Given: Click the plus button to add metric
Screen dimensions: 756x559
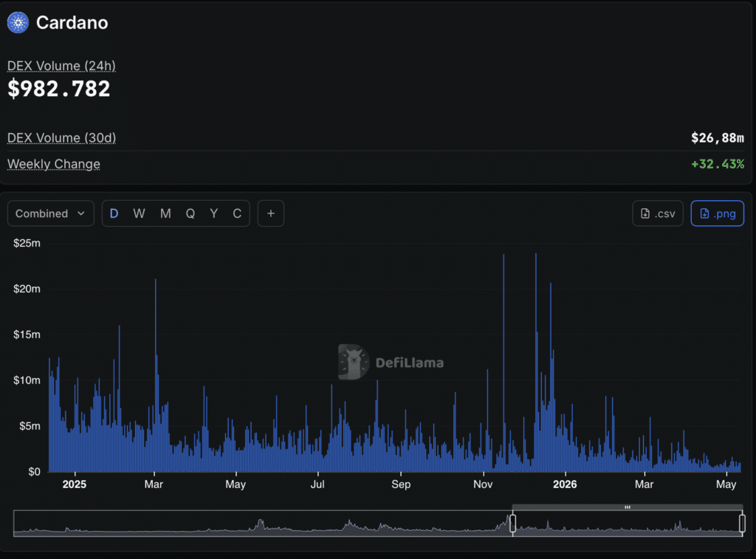Looking at the screenshot, I should (x=271, y=213).
